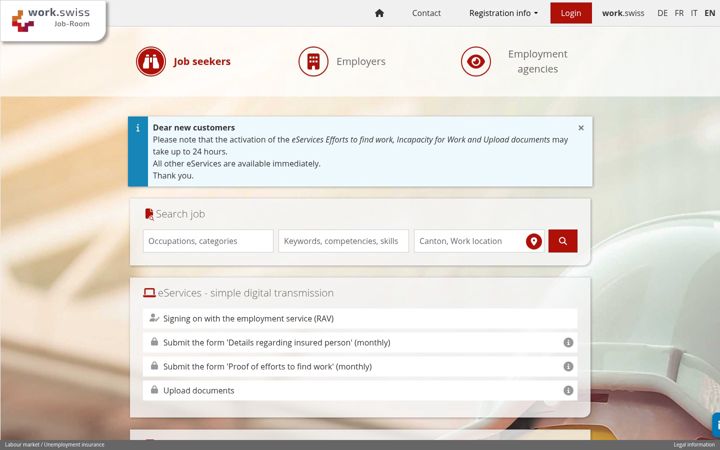The height and width of the screenshot is (450, 720).
Task: Focus the Occupations, categories field
Action: (x=208, y=241)
